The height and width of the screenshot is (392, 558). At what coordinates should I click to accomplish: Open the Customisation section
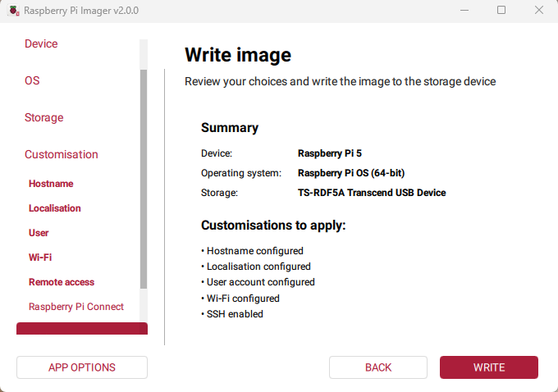tap(61, 154)
